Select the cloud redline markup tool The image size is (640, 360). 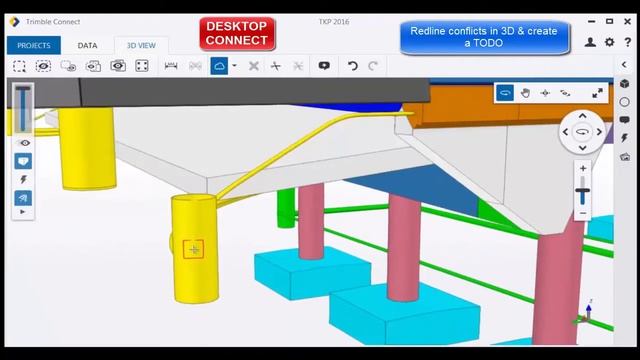[x=219, y=66]
